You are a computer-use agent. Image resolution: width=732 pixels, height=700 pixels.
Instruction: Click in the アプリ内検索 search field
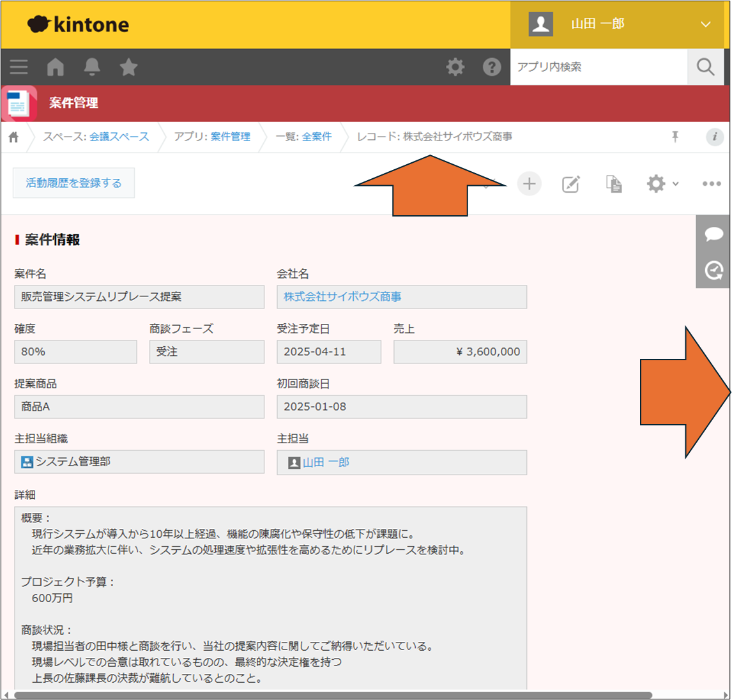[598, 67]
